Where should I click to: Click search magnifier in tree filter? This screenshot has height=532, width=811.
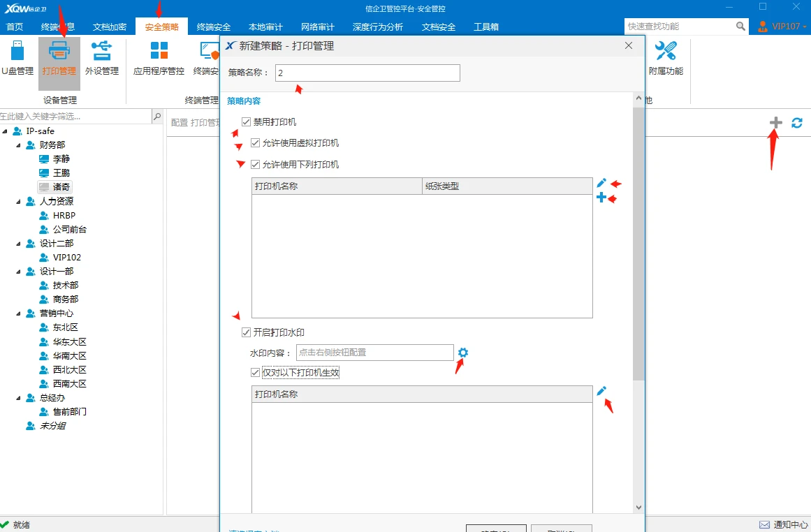(x=157, y=117)
